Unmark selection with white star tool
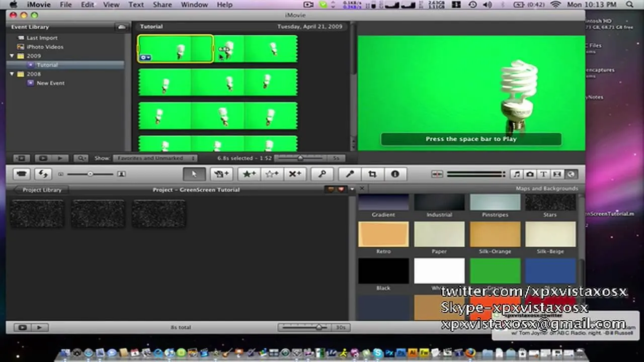Image resolution: width=644 pixels, height=362 pixels. (272, 174)
